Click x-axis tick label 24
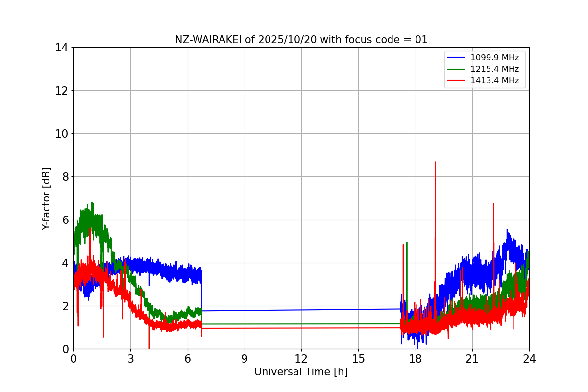This screenshot has width=588, height=392. (x=529, y=359)
